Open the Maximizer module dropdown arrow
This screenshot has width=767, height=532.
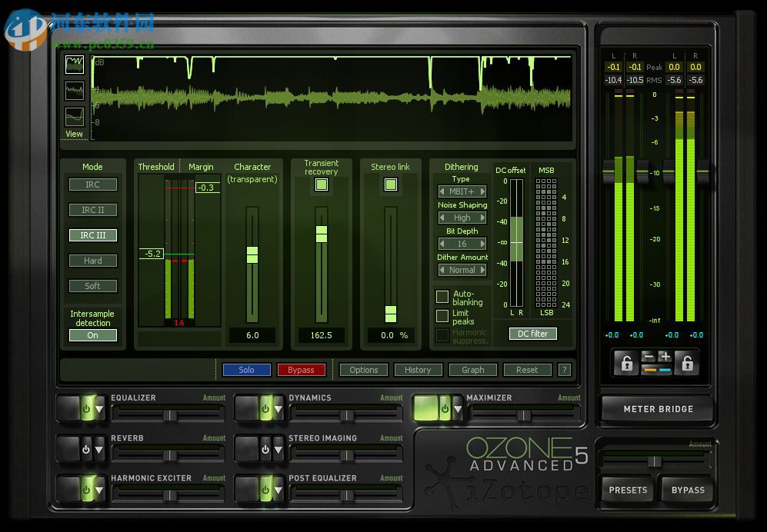[458, 409]
